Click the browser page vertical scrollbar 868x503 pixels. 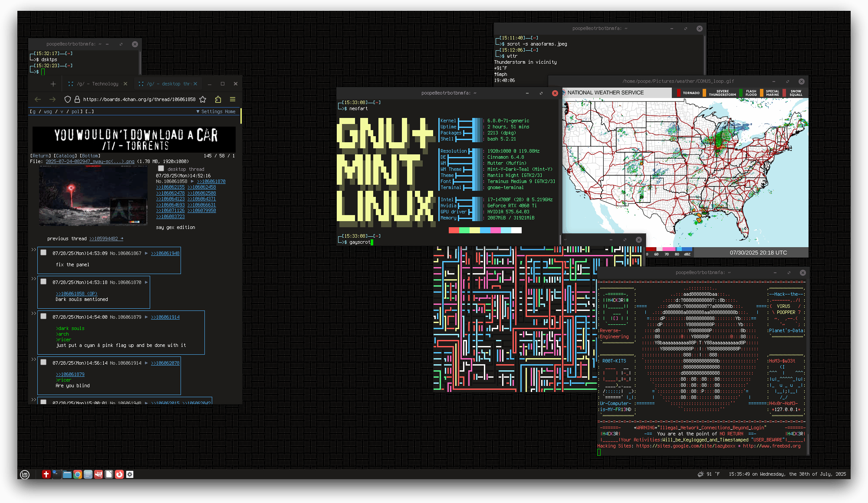point(241,116)
